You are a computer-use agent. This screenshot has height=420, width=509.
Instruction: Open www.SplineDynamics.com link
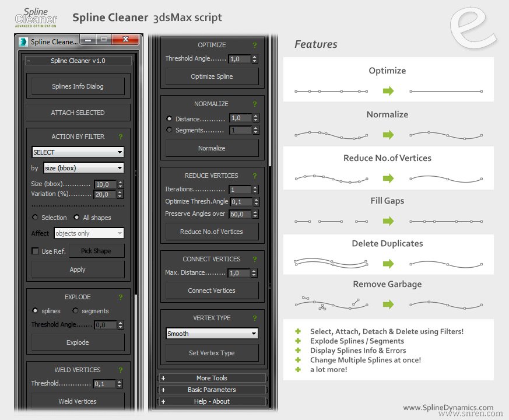pos(448,407)
